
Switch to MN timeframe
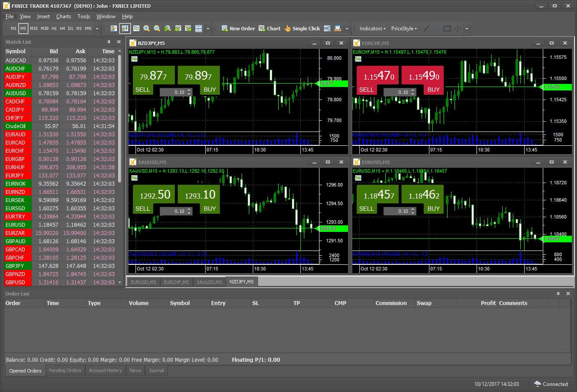[88, 29]
